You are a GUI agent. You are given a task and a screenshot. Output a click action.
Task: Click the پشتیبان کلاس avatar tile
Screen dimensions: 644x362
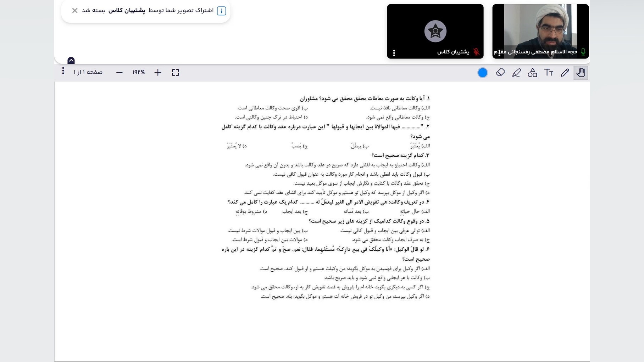point(435,31)
